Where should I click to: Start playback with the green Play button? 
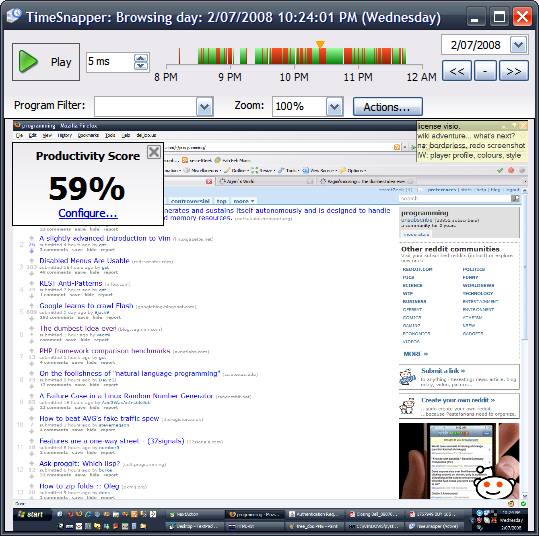pyautogui.click(x=46, y=62)
